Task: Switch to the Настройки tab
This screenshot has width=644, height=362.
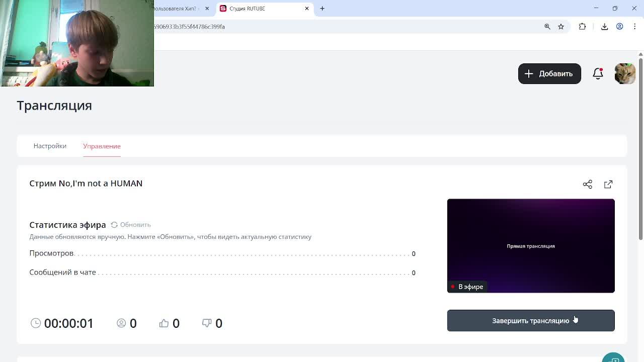Action: (x=50, y=146)
